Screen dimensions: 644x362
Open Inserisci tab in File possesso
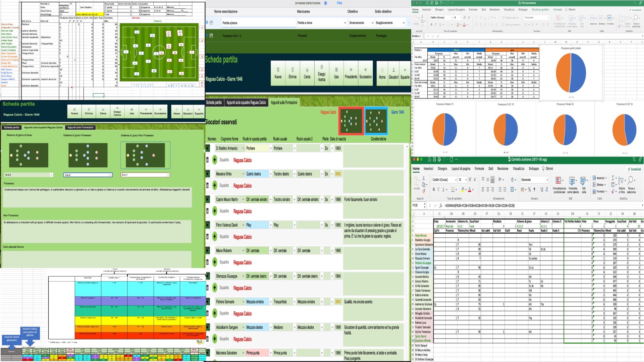click(x=427, y=10)
